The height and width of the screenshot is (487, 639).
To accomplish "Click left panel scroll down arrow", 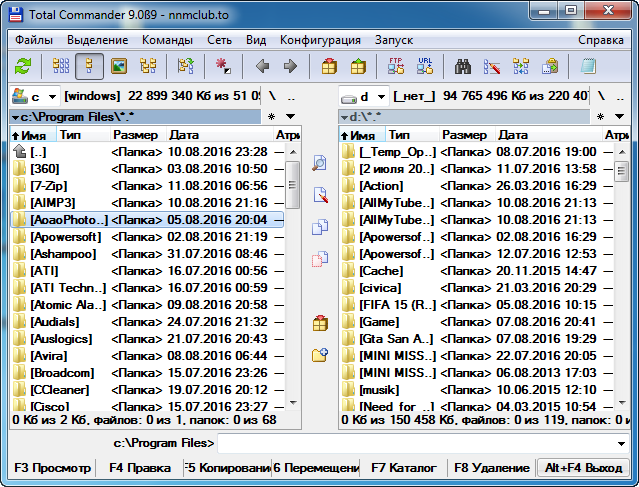I will click(x=293, y=403).
